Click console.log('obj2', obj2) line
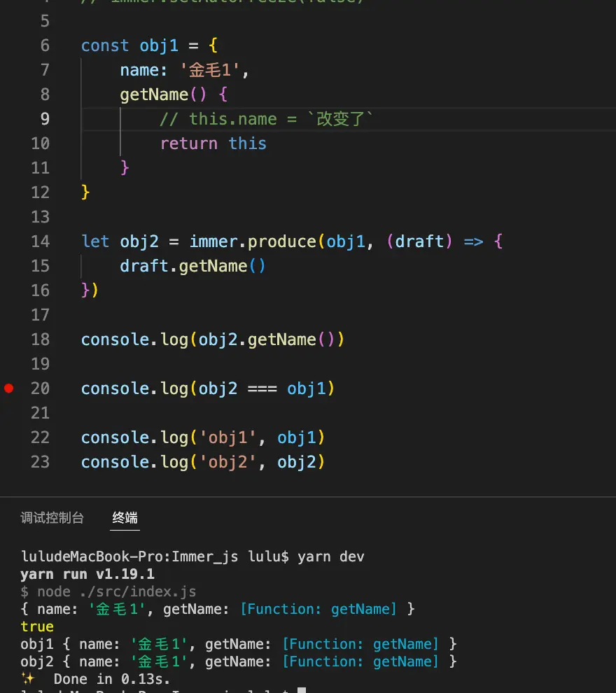Image resolution: width=616 pixels, height=693 pixels. [x=203, y=462]
